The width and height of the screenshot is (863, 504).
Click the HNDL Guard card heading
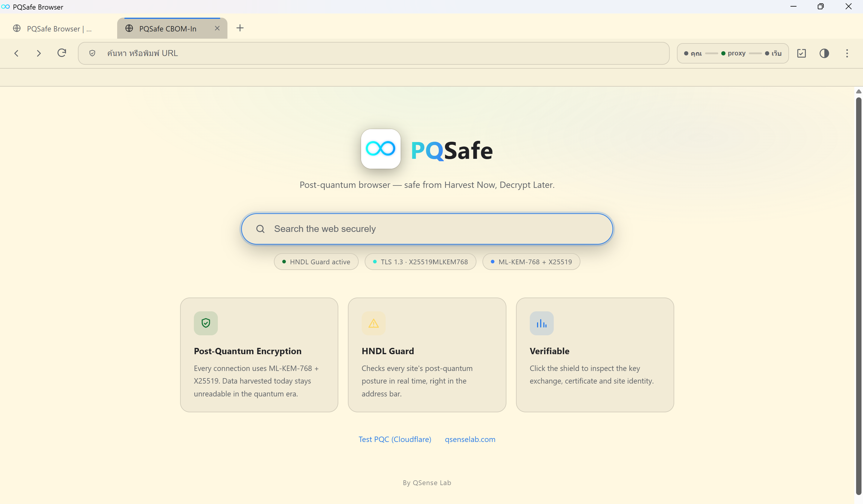pyautogui.click(x=388, y=351)
